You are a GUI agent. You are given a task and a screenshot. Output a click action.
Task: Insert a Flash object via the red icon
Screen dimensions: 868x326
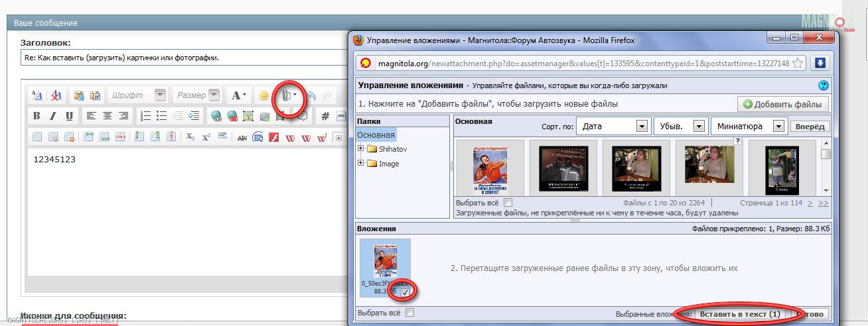pos(273,137)
